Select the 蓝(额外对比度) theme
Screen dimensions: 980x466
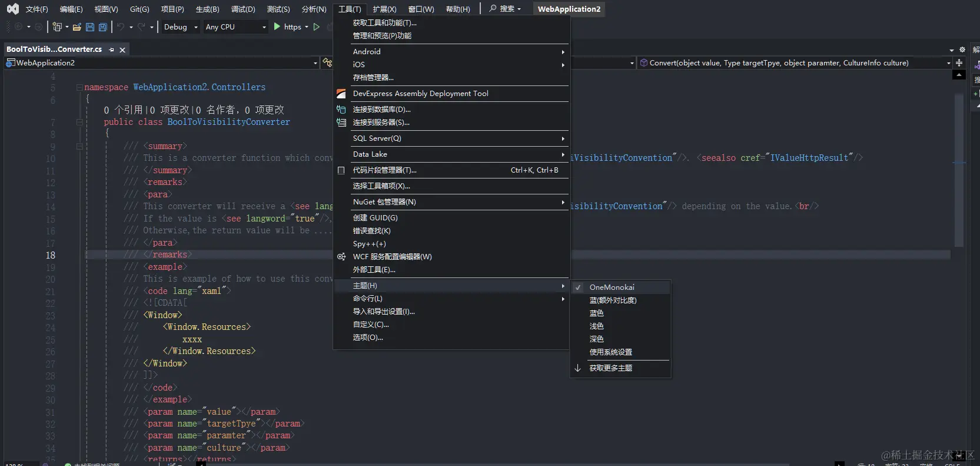pyautogui.click(x=620, y=300)
